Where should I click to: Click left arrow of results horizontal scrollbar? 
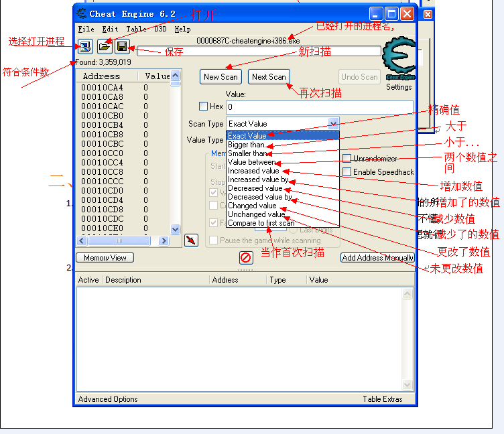coord(82,240)
